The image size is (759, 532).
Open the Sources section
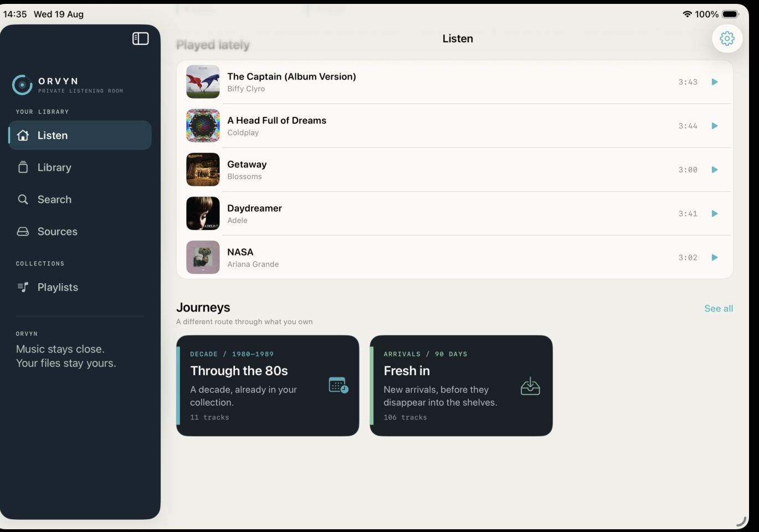80,232
